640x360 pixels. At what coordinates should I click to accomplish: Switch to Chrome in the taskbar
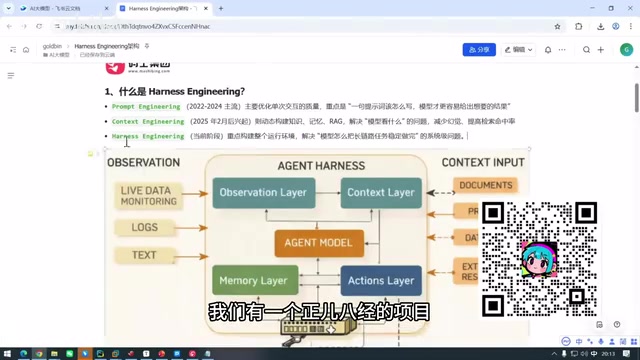[x=39, y=353]
